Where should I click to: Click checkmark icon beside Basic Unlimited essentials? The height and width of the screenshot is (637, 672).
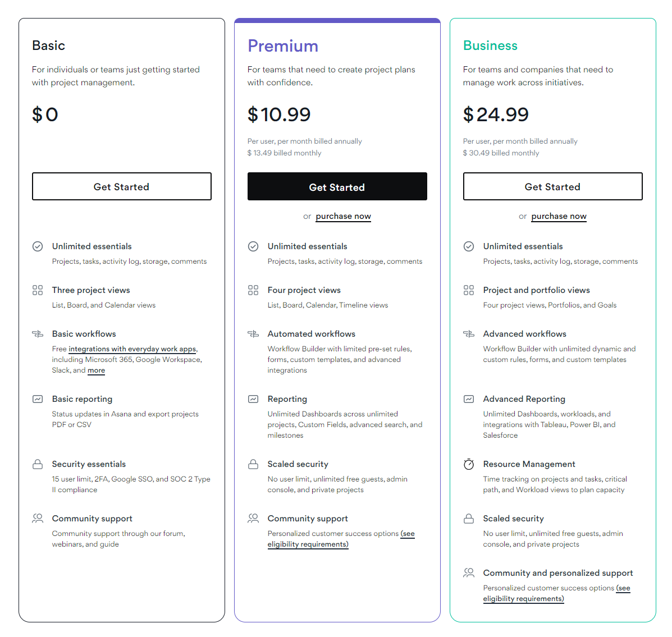38,246
